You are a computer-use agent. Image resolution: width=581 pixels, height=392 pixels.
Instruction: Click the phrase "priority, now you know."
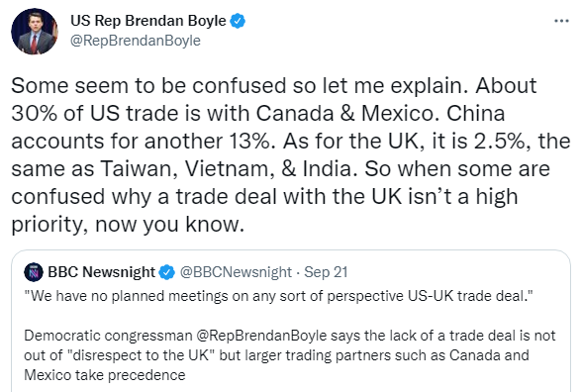click(x=128, y=224)
